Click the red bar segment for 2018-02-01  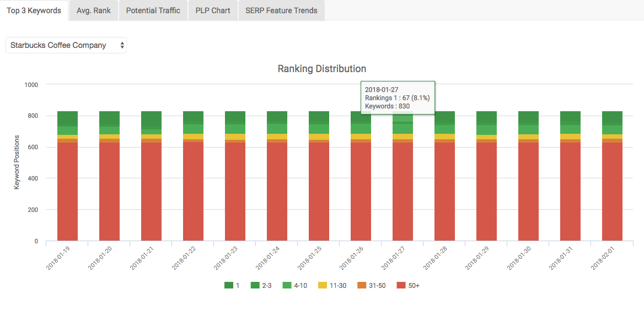(x=612, y=193)
